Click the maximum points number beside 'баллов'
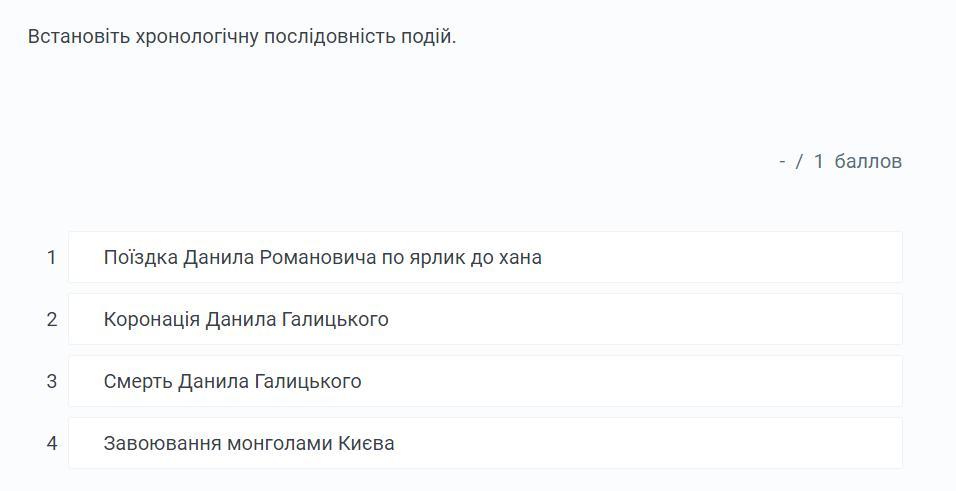Image resolution: width=956 pixels, height=491 pixels. [x=818, y=161]
